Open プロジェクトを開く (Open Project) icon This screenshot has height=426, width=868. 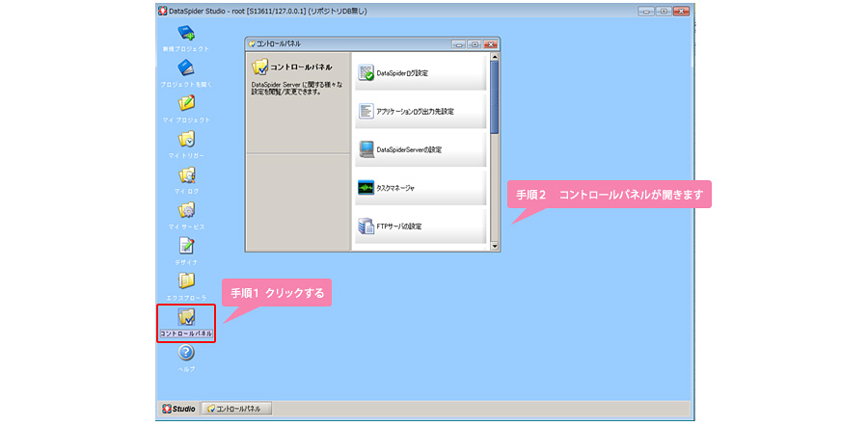pyautogui.click(x=186, y=68)
